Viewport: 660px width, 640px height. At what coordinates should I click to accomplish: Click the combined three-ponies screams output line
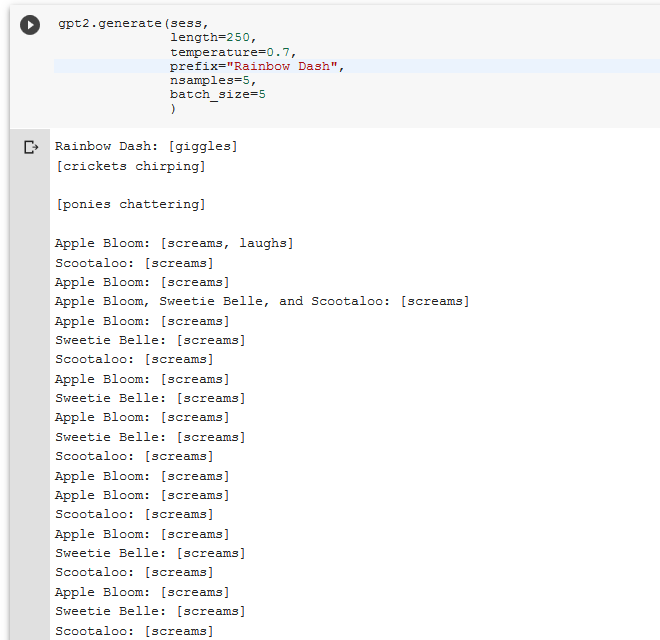coord(262,301)
